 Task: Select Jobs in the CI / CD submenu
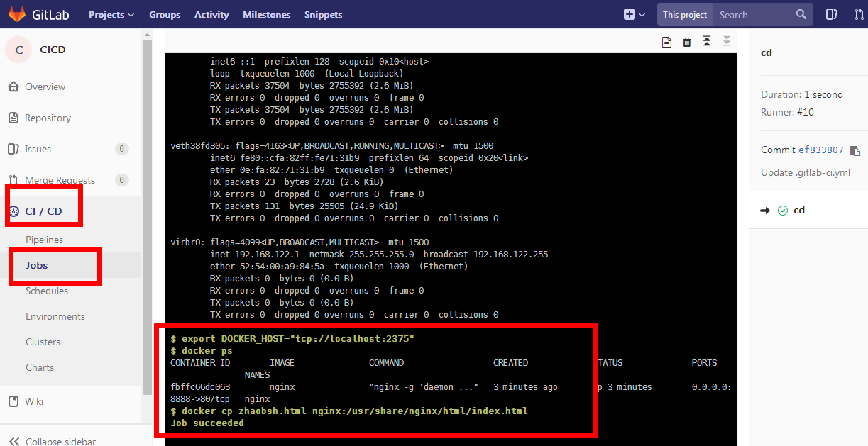coord(37,265)
